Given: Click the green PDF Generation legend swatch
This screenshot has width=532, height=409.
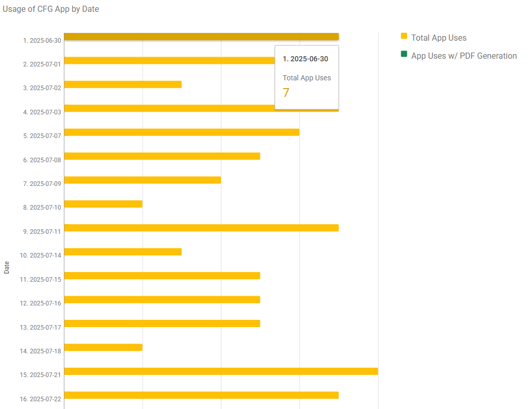Looking at the screenshot, I should 404,54.
